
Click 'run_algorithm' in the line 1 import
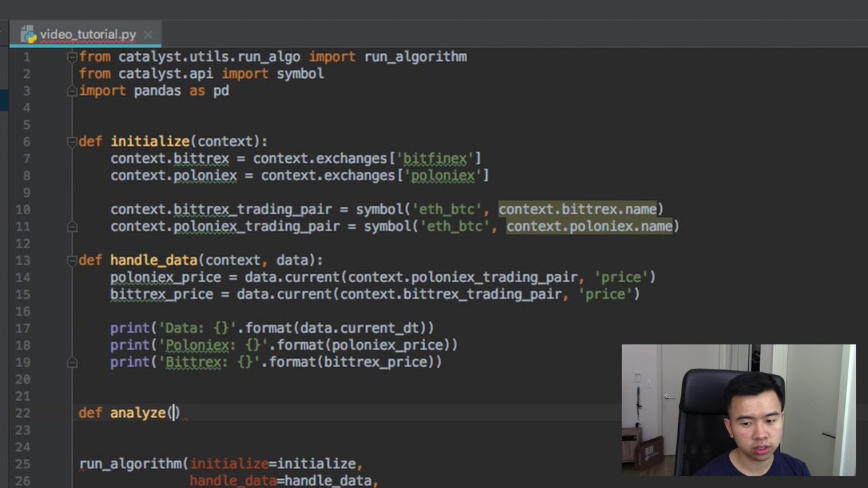pos(415,57)
